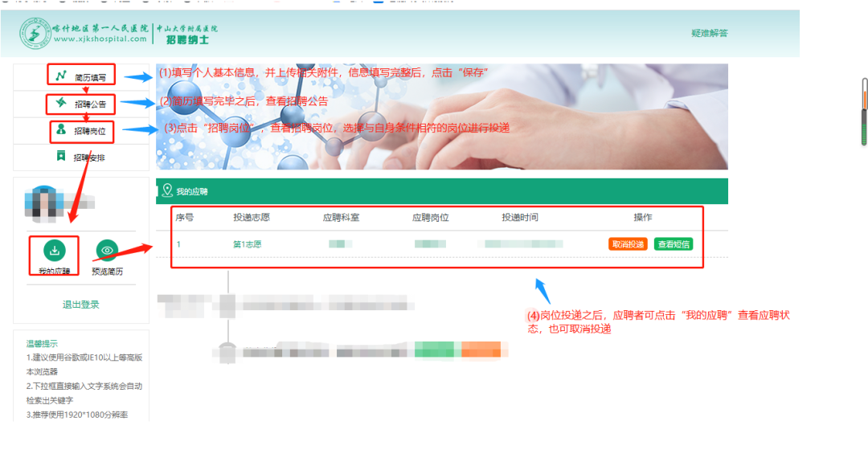Click the location pin icon beside 我的应聘
Image resolution: width=868 pixels, height=454 pixels.
[x=167, y=191]
